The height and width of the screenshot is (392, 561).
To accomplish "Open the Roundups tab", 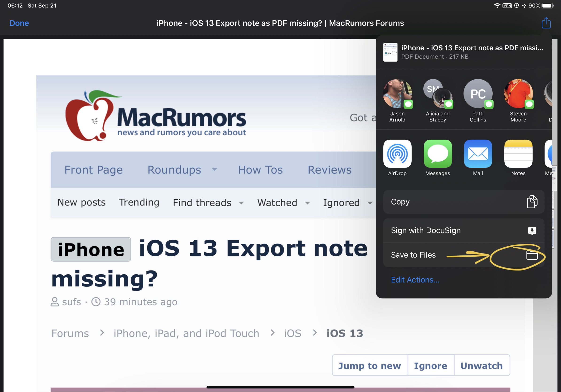I will (174, 170).
